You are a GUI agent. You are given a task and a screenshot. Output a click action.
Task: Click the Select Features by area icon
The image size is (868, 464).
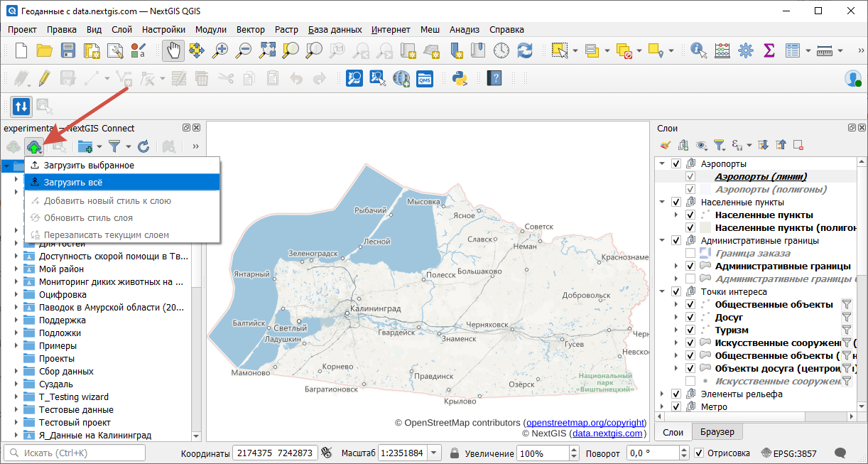pyautogui.click(x=560, y=50)
